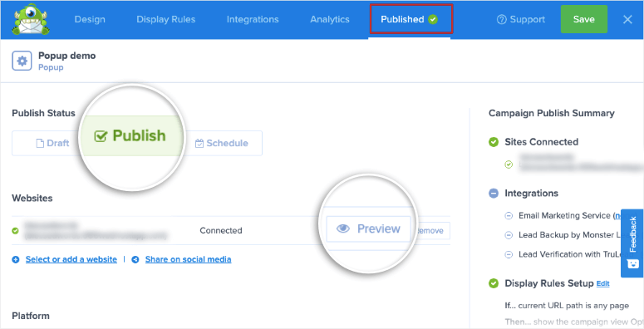Click the Email Marketing Service text
The height and width of the screenshot is (329, 644).
(x=564, y=216)
